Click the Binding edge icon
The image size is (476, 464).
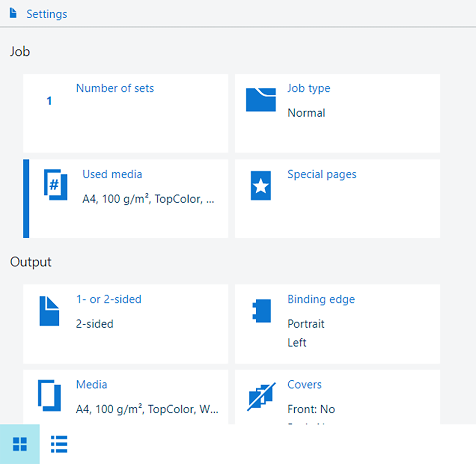pyautogui.click(x=261, y=311)
